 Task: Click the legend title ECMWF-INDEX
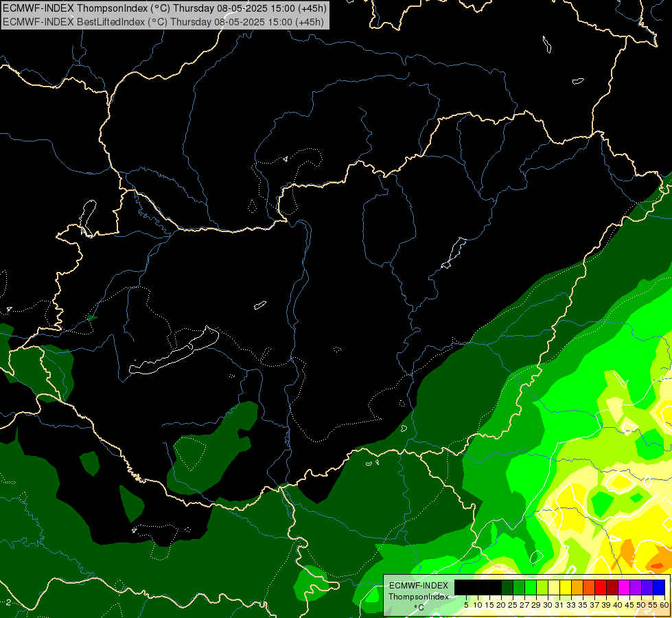point(418,586)
